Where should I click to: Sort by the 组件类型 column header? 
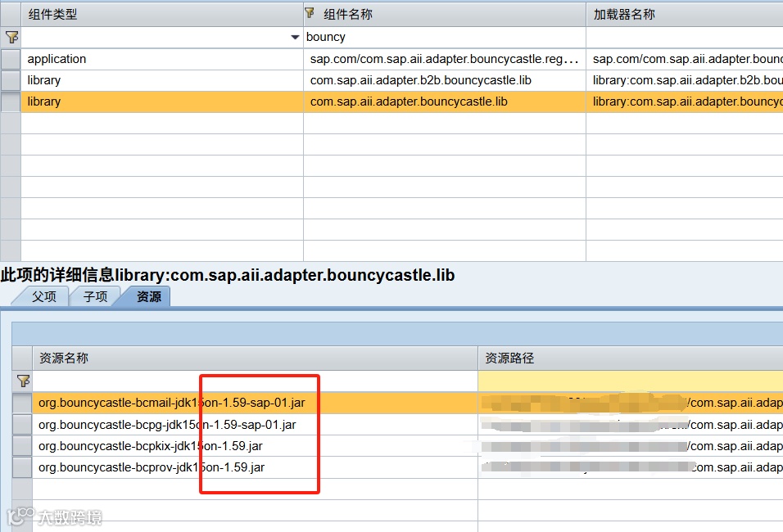[162, 14]
